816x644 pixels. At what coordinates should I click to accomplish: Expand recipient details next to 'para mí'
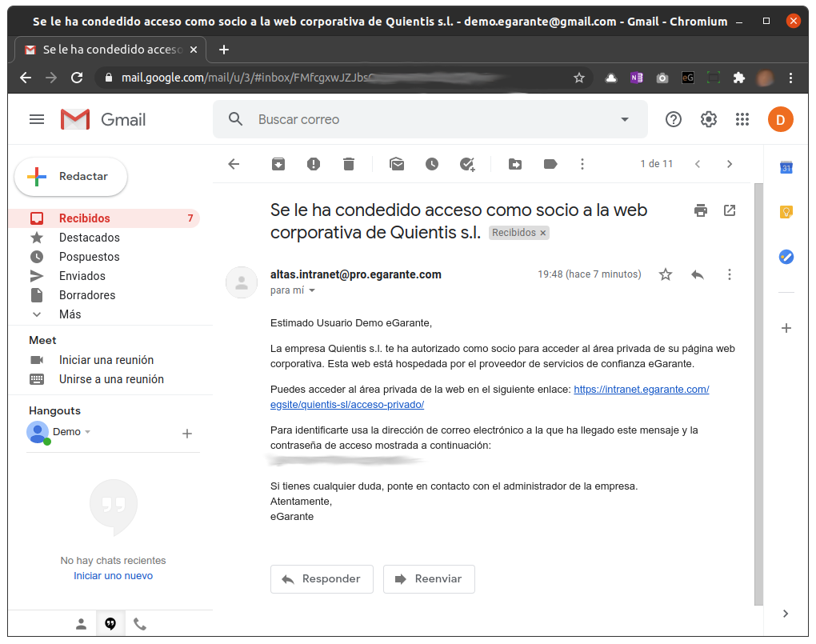coord(312,290)
